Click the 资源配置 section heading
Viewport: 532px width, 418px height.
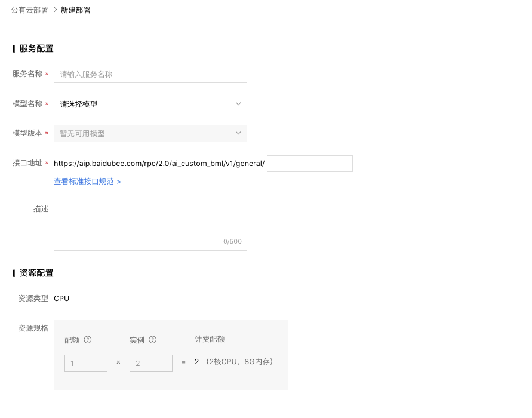coord(36,273)
